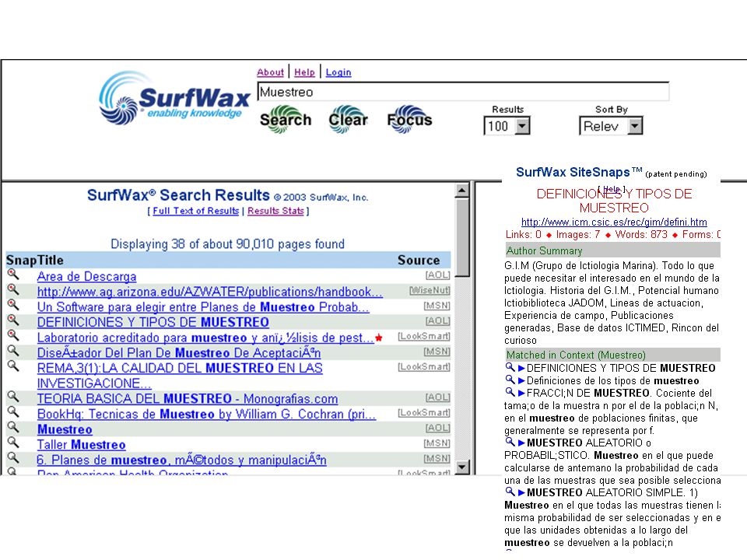The image size is (747, 560).
Task: Click results list scroll up arrow
Action: click(461, 191)
